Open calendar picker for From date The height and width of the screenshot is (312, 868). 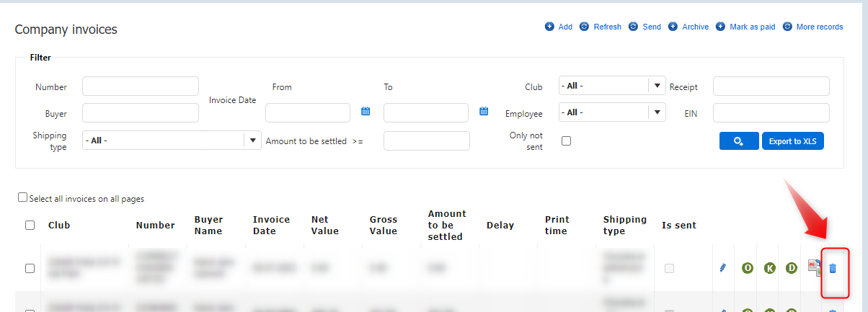(366, 112)
